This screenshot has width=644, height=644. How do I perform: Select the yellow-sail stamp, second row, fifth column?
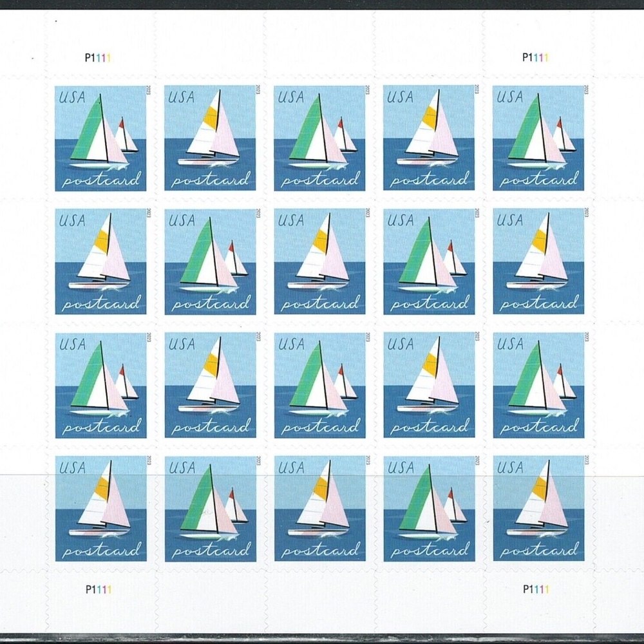(538, 261)
